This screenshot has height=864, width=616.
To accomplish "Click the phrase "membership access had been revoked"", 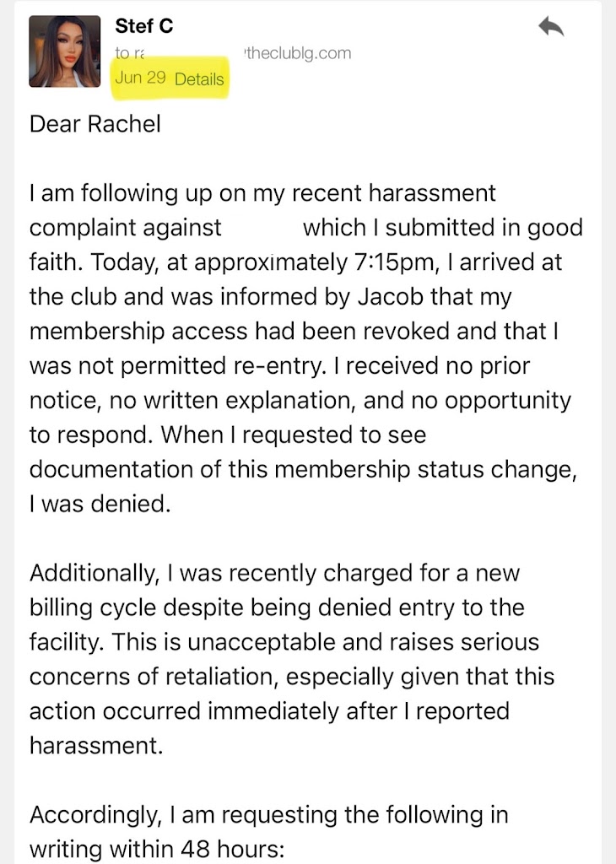I will 214,332.
